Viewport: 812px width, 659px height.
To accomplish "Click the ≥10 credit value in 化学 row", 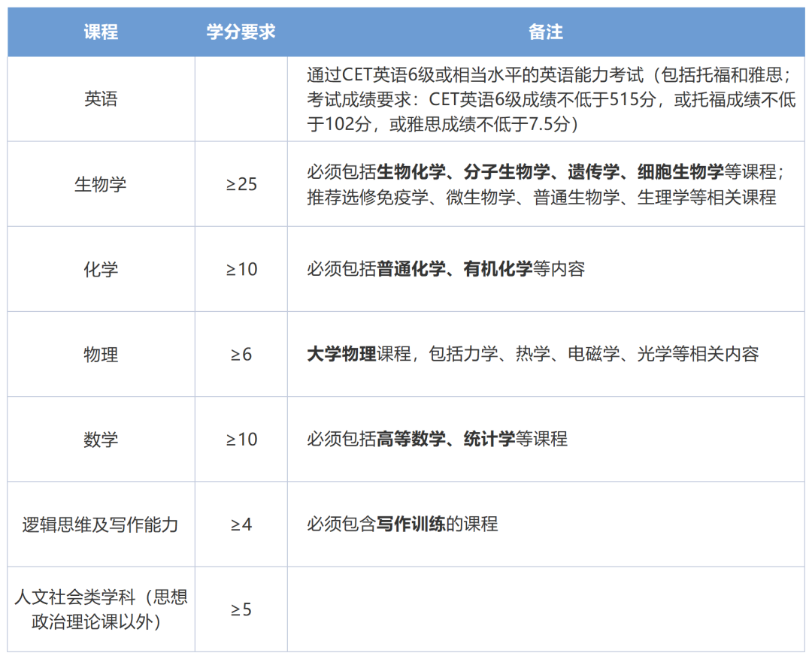I will [241, 269].
